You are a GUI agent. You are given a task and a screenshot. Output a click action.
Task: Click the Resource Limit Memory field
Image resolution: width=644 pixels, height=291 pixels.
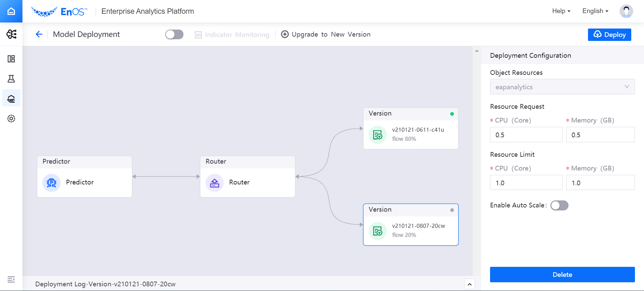(600, 183)
